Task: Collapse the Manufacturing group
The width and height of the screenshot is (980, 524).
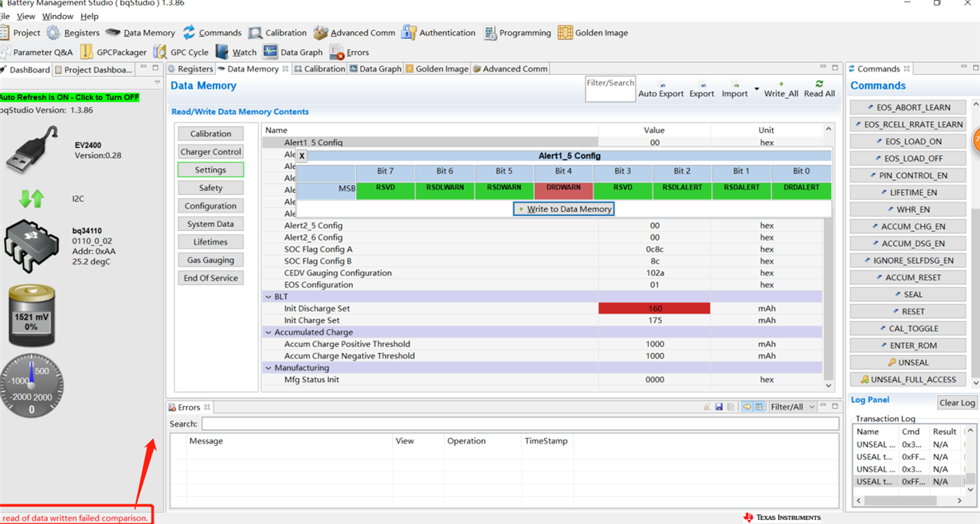Action: 269,368
